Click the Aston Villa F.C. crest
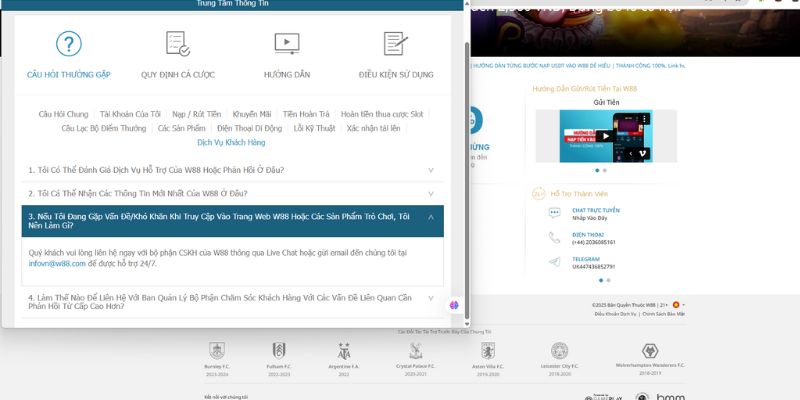The image size is (800, 400). [x=488, y=351]
